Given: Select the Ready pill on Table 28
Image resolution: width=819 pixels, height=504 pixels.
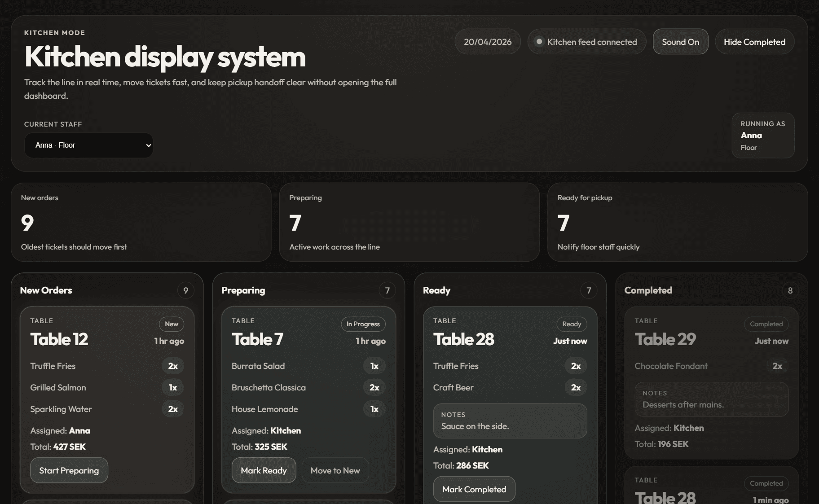Looking at the screenshot, I should pos(571,324).
